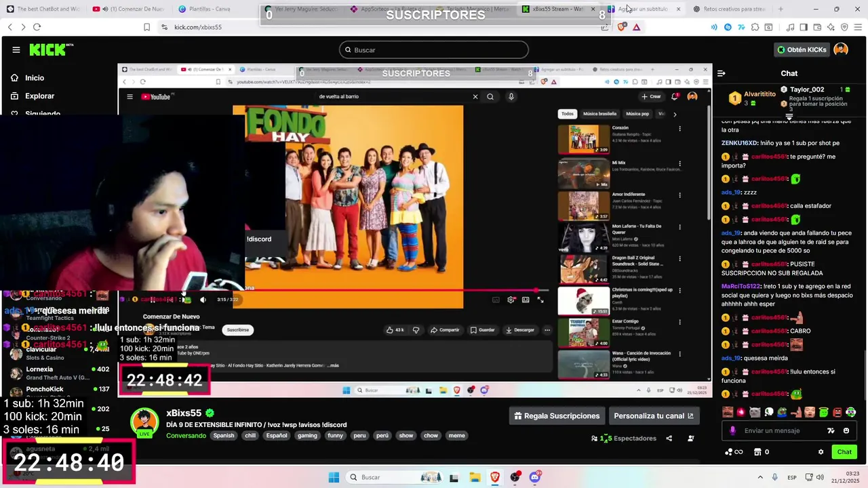
Task: Open the user avatar menu at top right
Action: point(841,49)
